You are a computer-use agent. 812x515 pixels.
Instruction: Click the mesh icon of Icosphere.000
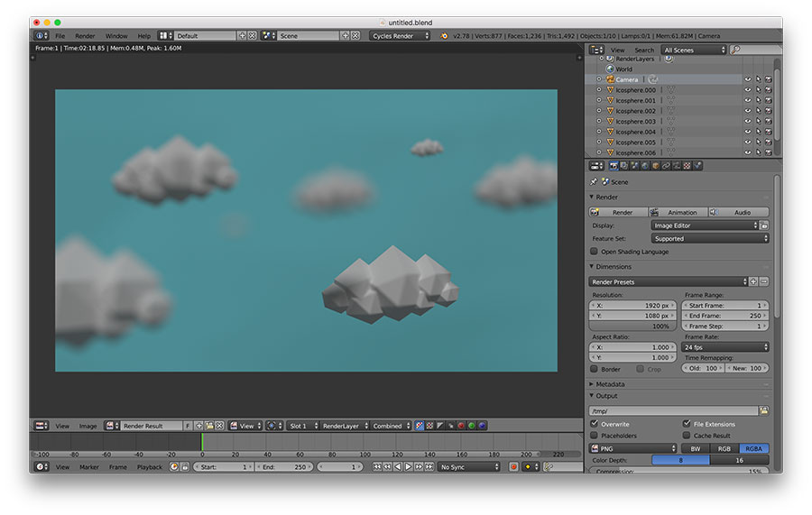coord(610,89)
